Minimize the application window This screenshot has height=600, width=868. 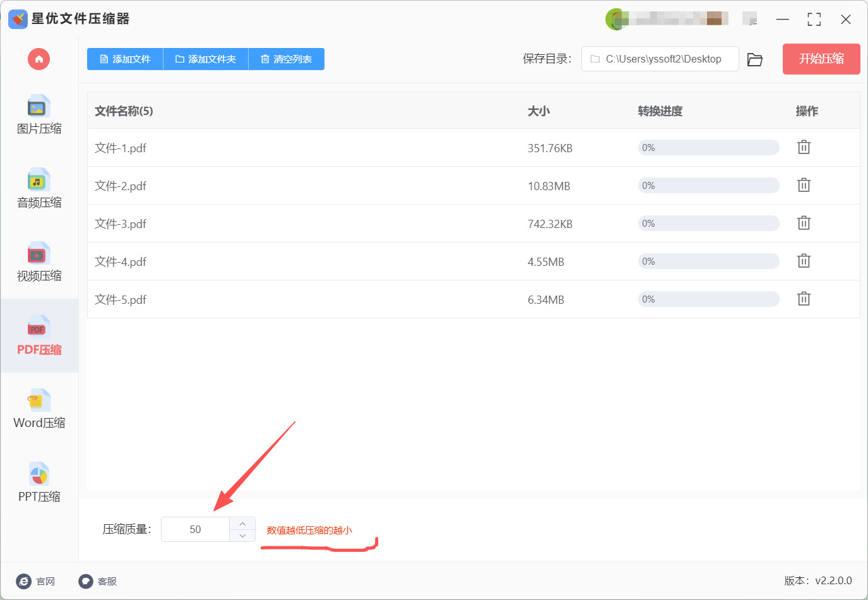coord(783,20)
